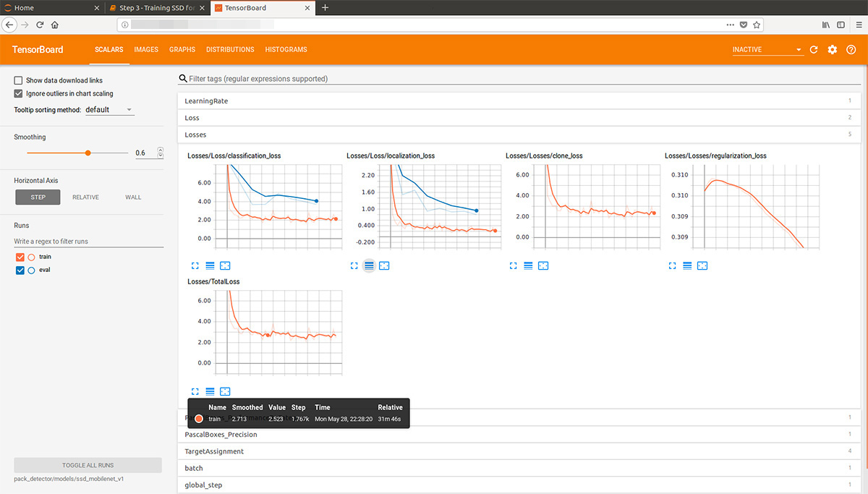This screenshot has width=868, height=494.
Task: Fit domain to data on clone_loss chart
Action: 543,266
